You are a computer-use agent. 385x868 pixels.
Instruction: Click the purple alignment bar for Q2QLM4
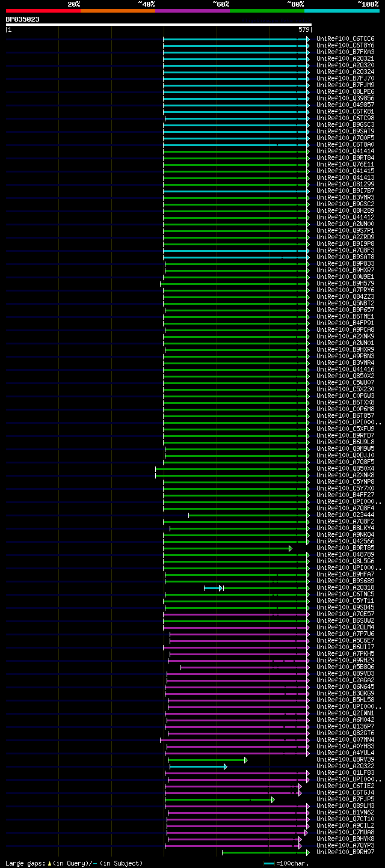click(x=236, y=628)
